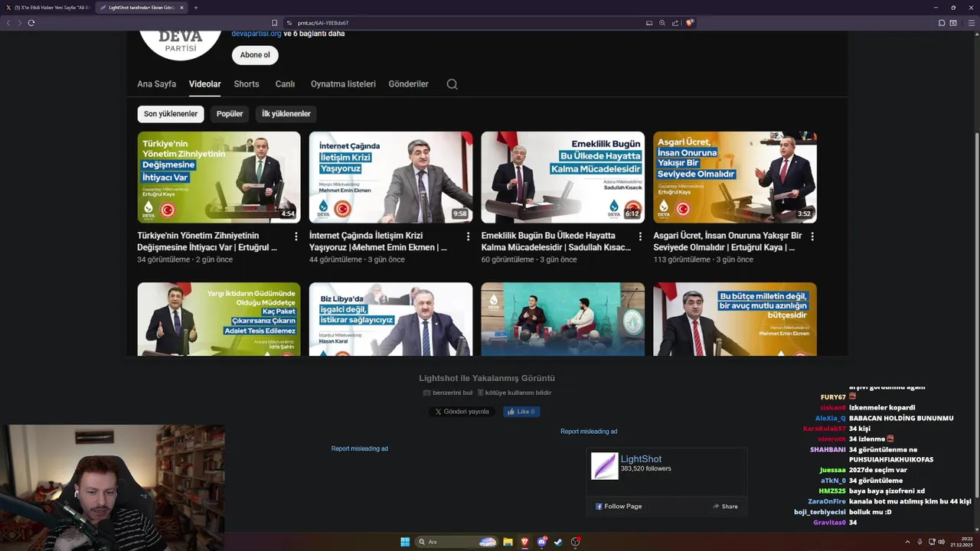
Task: Click the share icon in address bar
Action: point(675,23)
